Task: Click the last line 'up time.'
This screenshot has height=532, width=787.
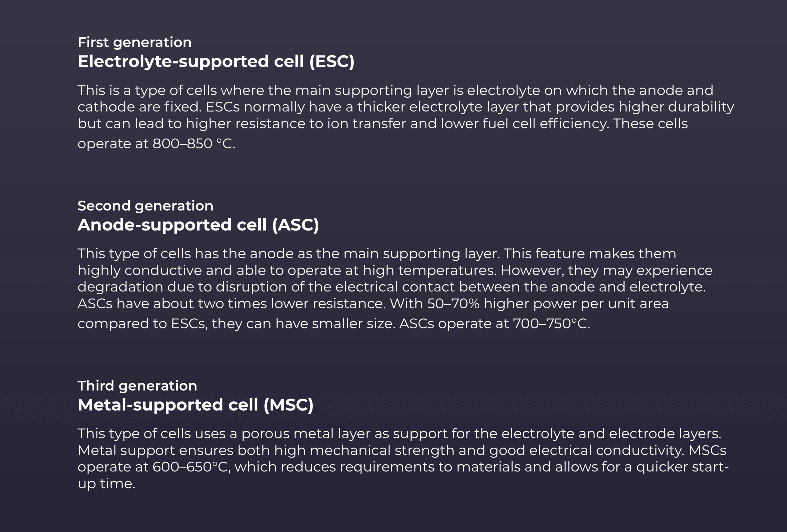Action: click(107, 484)
